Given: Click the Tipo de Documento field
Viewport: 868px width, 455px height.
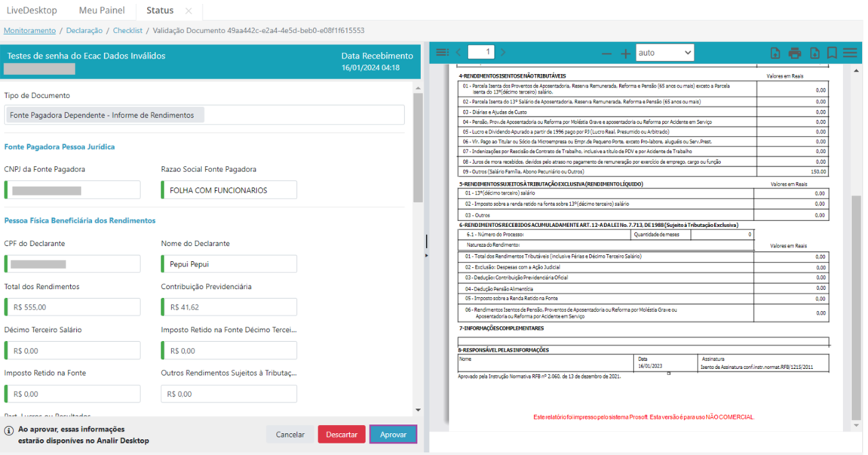Looking at the screenshot, I should pos(204,115).
